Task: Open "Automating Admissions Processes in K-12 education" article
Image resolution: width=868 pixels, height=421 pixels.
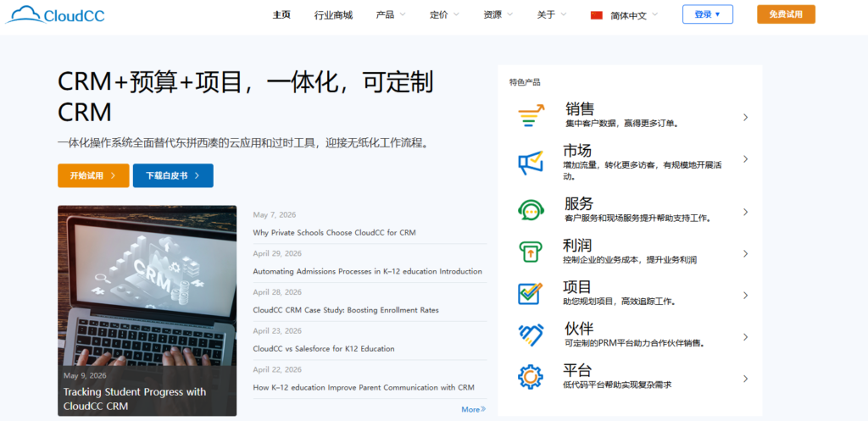Action: tap(368, 271)
